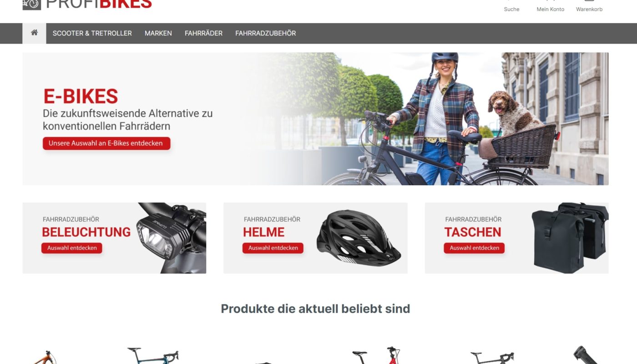Open the red folding bike product thumbnail
The width and height of the screenshot is (637, 364).
point(376,356)
